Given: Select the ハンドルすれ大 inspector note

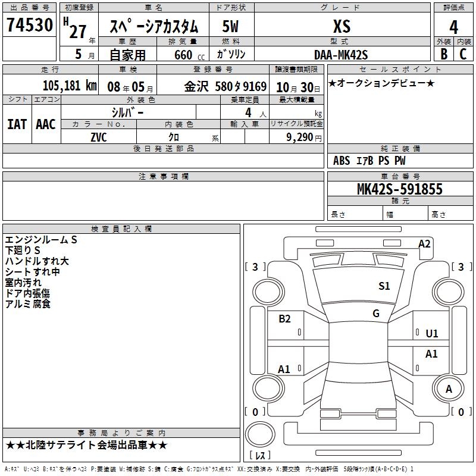Looking at the screenshot, I should click(37, 261).
